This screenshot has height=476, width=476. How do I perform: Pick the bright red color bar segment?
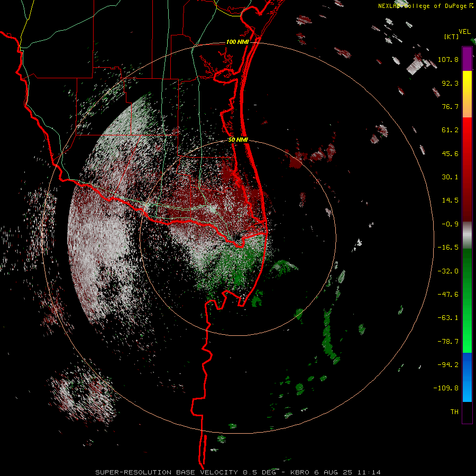coord(467,169)
